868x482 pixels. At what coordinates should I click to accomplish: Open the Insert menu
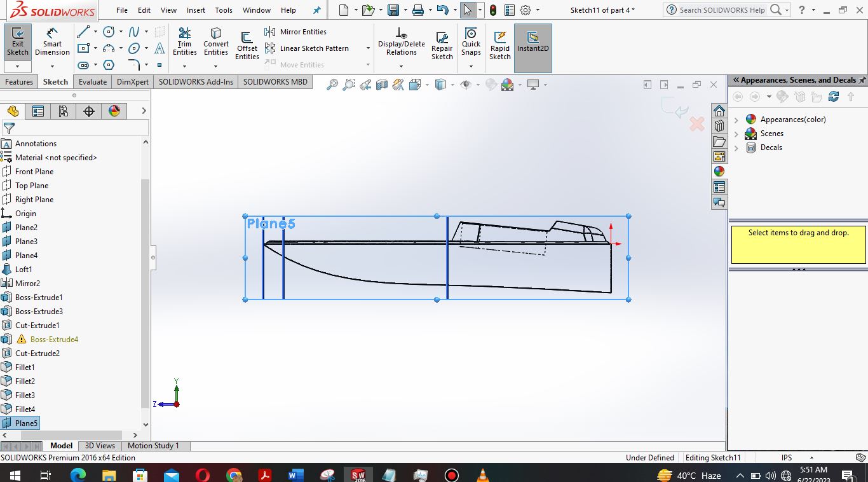[196, 10]
